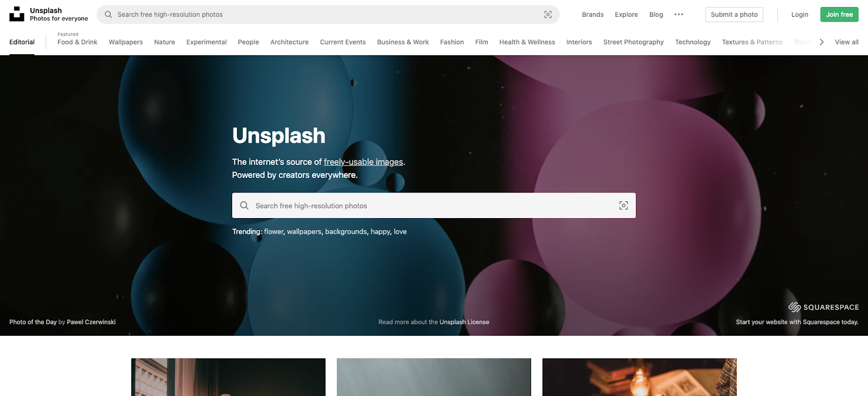This screenshot has width=868, height=396.
Task: Click the magnifier icon in top search bar
Action: click(108, 15)
